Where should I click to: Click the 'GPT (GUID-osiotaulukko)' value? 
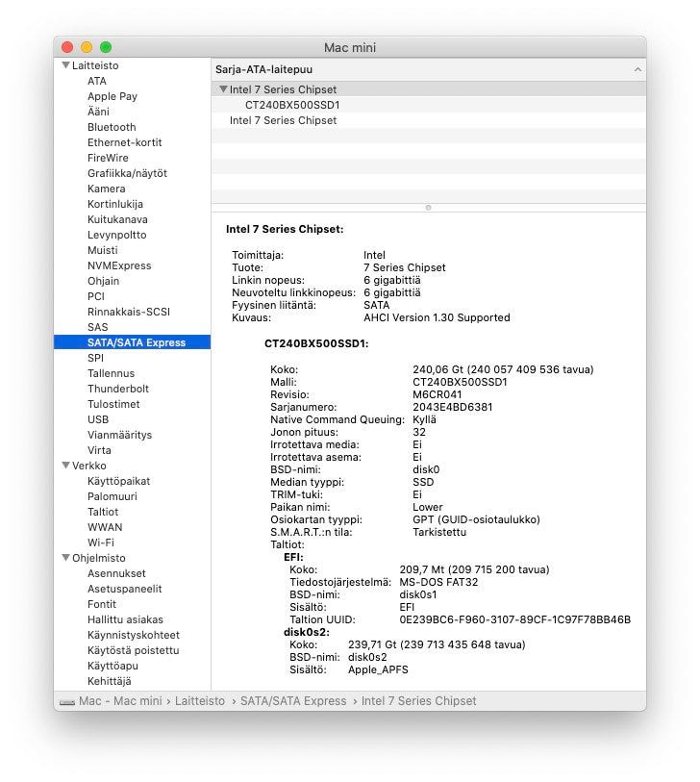(x=476, y=519)
